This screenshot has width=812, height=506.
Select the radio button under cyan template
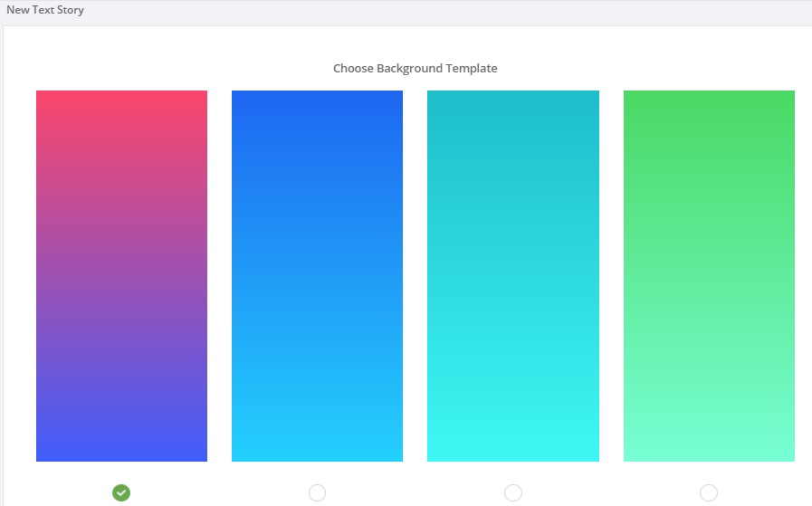(x=513, y=492)
